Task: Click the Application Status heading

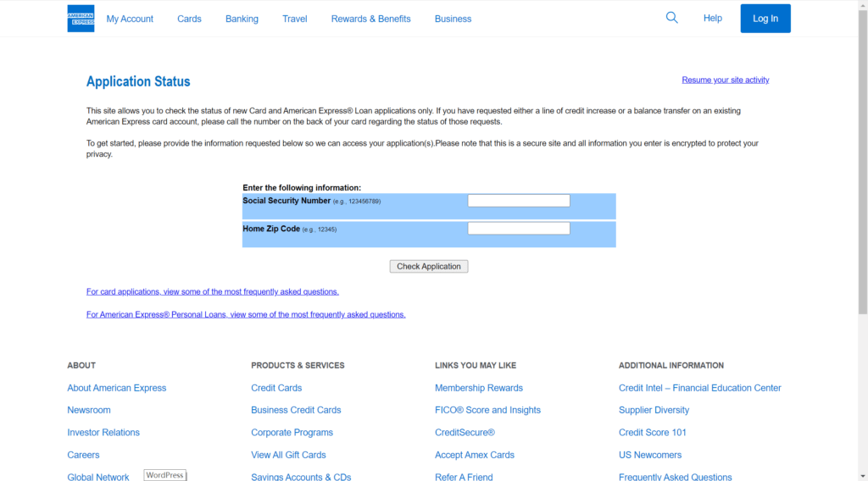Action: click(138, 81)
